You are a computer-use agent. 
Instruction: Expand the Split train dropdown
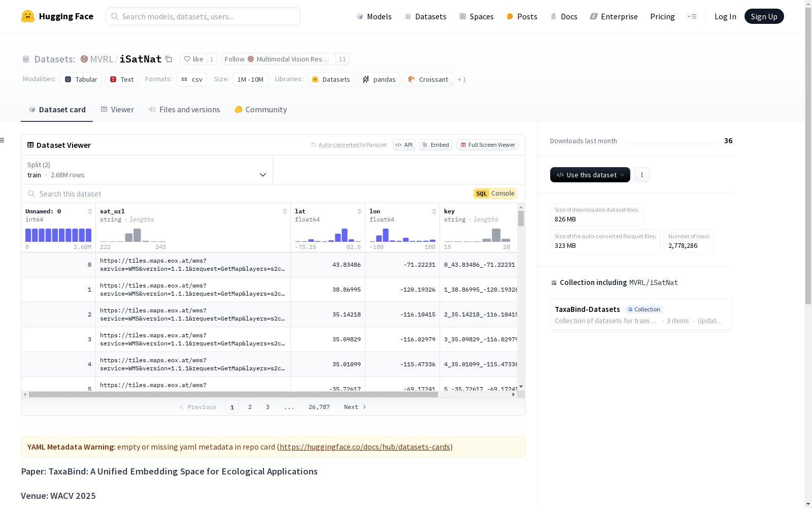coord(147,170)
